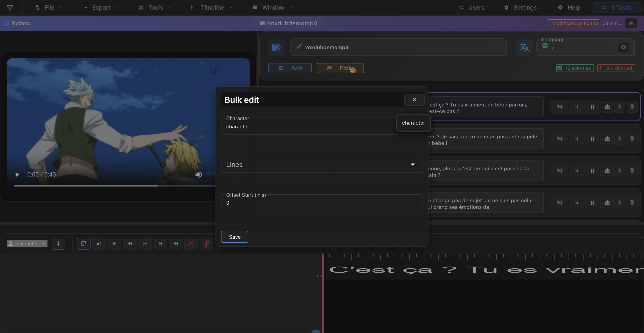Click Save in the Bulk edit dialog
Viewport: 644px width, 333px height.
[x=234, y=237]
